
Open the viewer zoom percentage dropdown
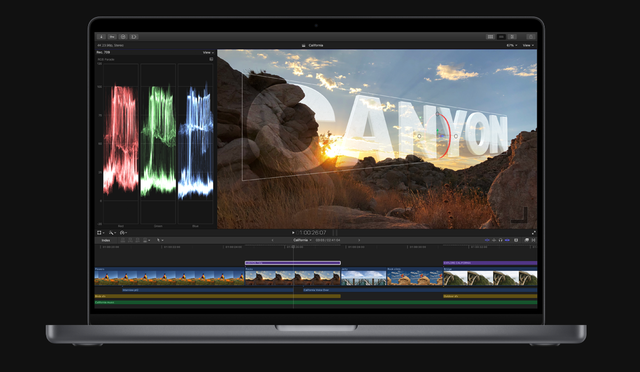511,45
